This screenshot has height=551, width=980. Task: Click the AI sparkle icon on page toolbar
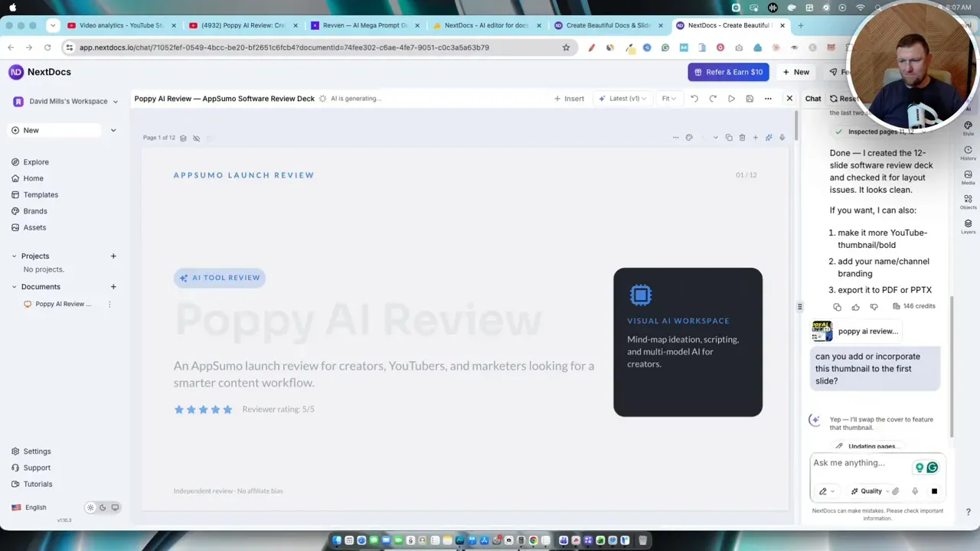pyautogui.click(x=769, y=138)
